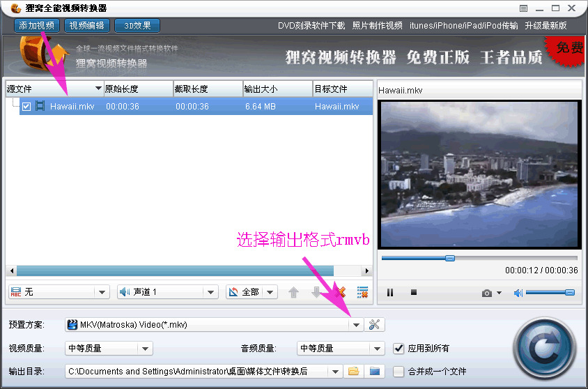Click the Hawaii.mkv target file cell

click(x=336, y=107)
